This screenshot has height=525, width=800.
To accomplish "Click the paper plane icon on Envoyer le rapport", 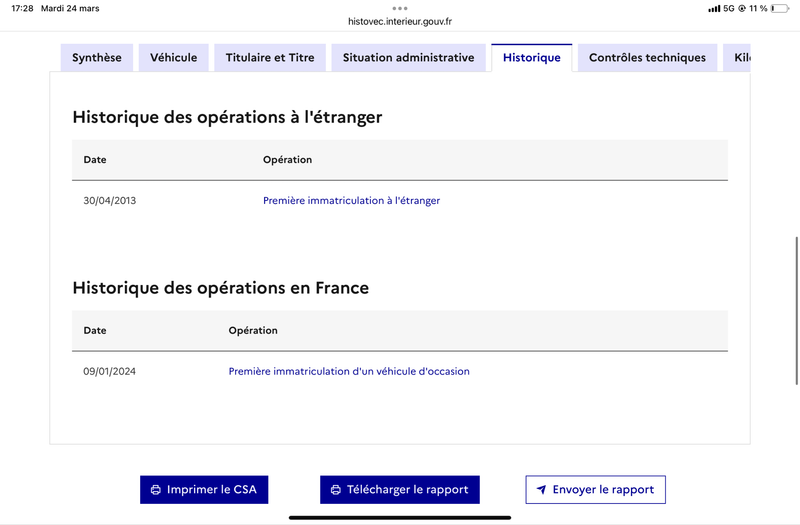I will [x=541, y=490].
